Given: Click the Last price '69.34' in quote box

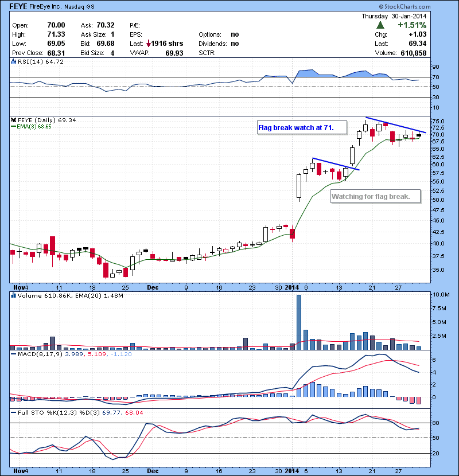Looking at the screenshot, I should coord(417,44).
